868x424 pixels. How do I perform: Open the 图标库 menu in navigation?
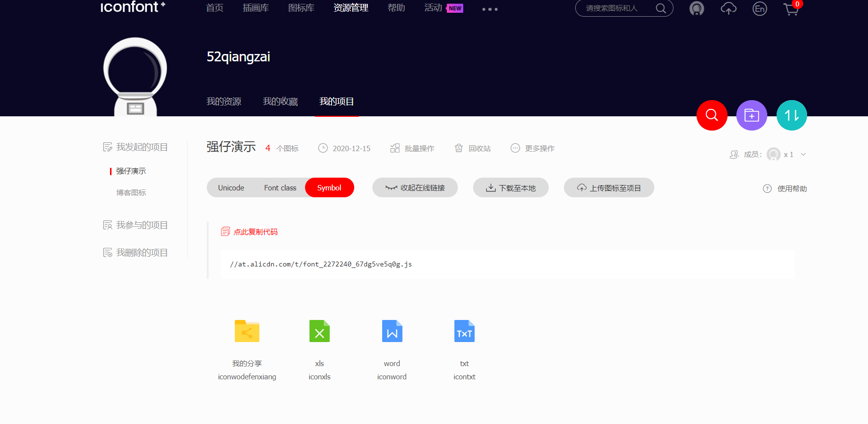click(x=301, y=8)
